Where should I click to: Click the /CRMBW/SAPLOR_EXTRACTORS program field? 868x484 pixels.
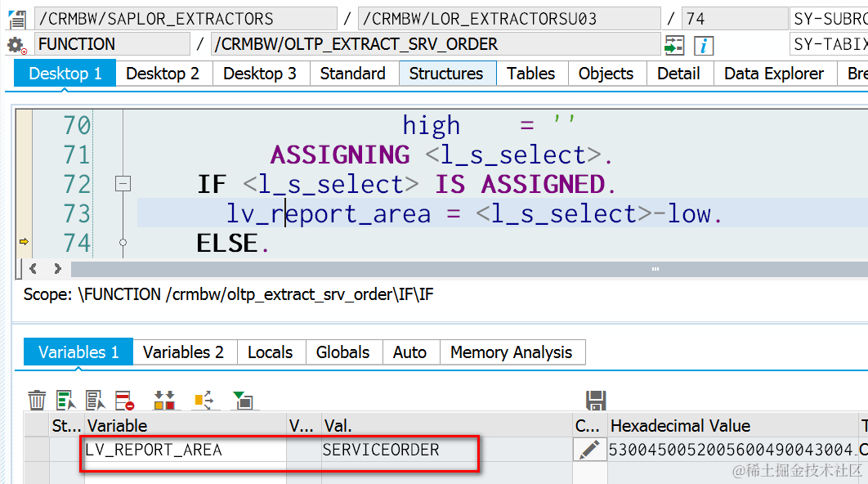click(186, 19)
